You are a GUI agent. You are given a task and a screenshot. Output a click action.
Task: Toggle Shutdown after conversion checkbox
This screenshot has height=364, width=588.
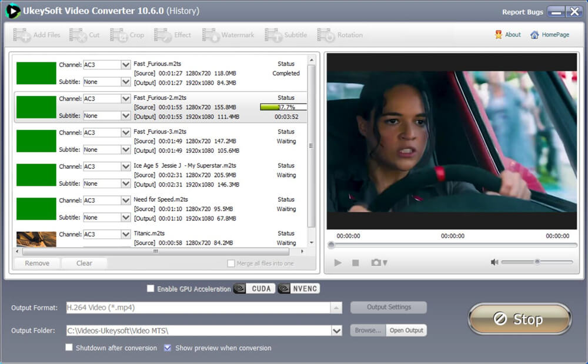(x=69, y=348)
